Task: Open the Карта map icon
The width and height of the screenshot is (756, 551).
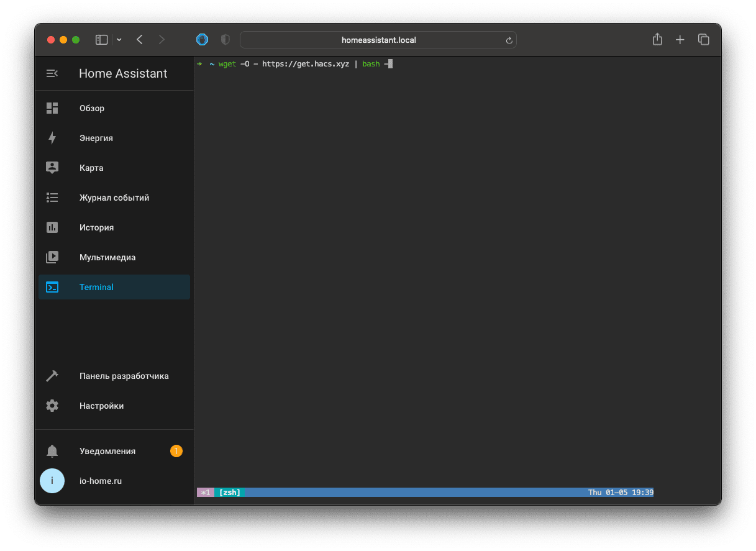Action: pos(52,167)
